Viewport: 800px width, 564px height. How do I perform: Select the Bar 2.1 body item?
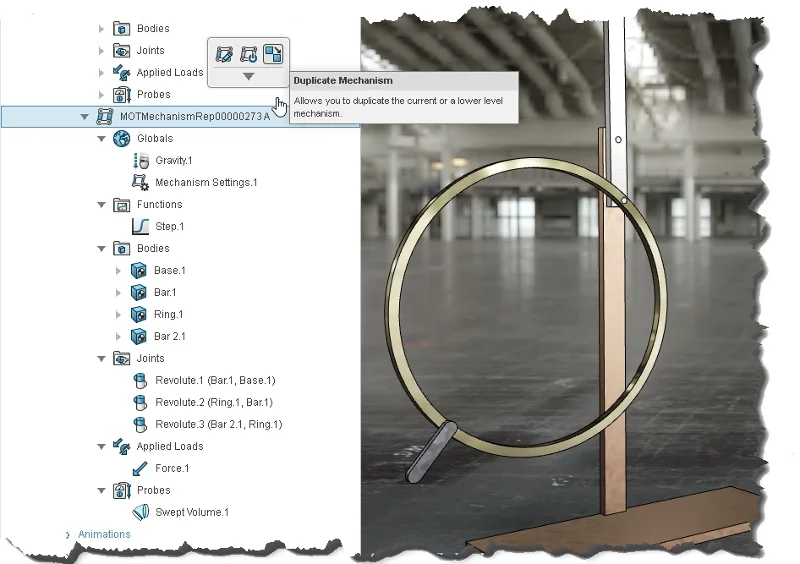[169, 336]
